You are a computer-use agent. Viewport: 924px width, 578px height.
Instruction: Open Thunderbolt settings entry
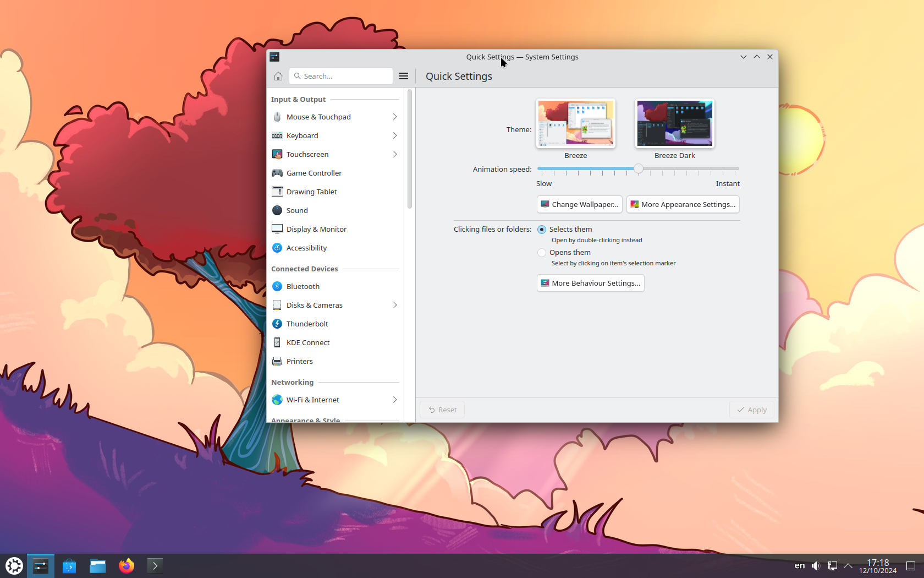[x=335, y=324]
